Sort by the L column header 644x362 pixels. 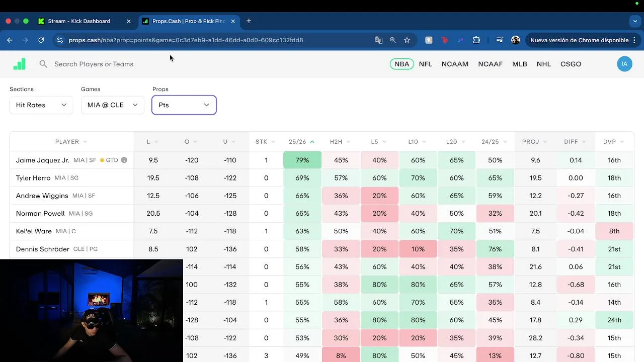pos(152,142)
